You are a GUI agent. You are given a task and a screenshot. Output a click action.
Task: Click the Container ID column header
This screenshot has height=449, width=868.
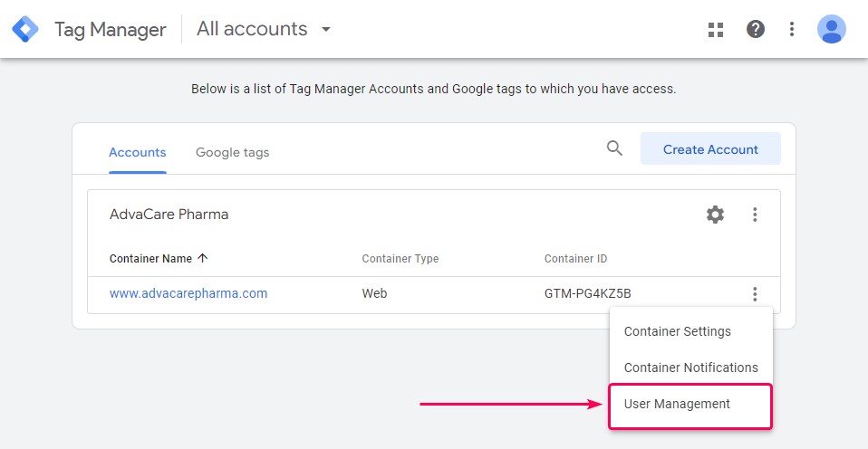point(575,259)
